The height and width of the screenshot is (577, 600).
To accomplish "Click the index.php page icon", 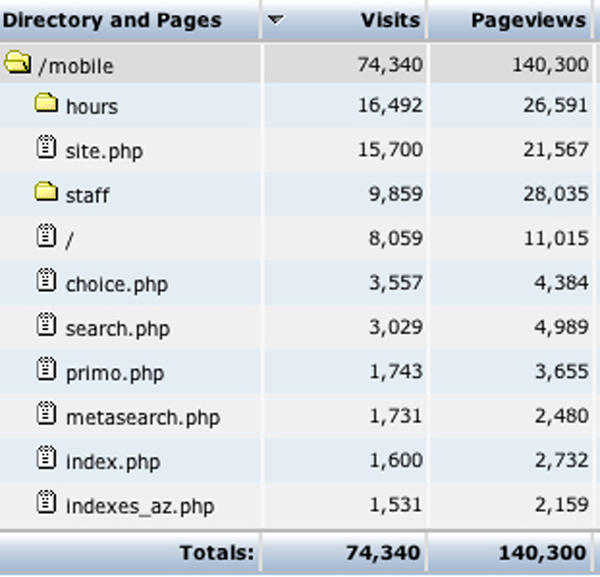I will coord(46,459).
